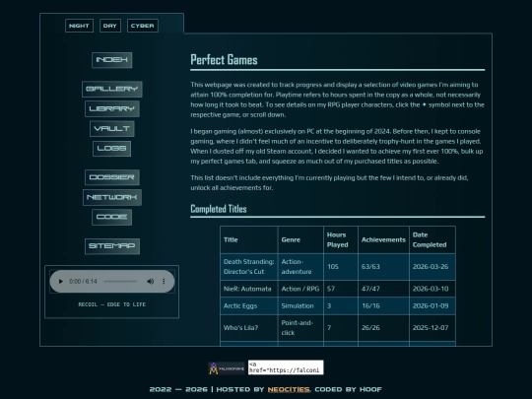The image size is (532, 399).
Task: Open the CODE page
Action: pos(112,217)
